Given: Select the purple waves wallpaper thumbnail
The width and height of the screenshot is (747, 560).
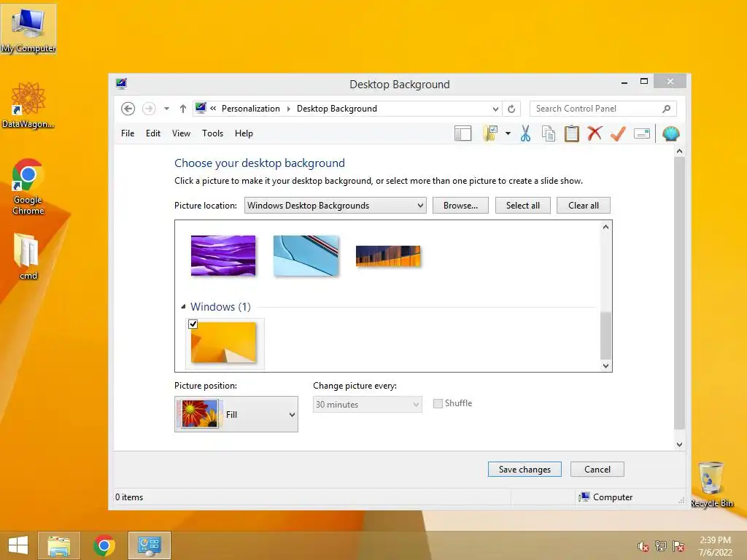Looking at the screenshot, I should coord(223,256).
